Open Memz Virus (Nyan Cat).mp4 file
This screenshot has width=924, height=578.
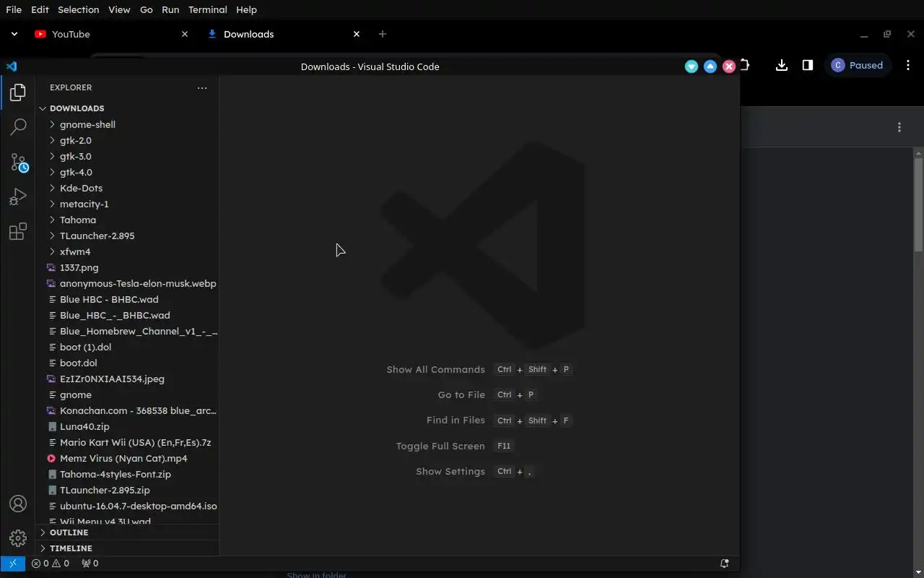pyautogui.click(x=127, y=458)
